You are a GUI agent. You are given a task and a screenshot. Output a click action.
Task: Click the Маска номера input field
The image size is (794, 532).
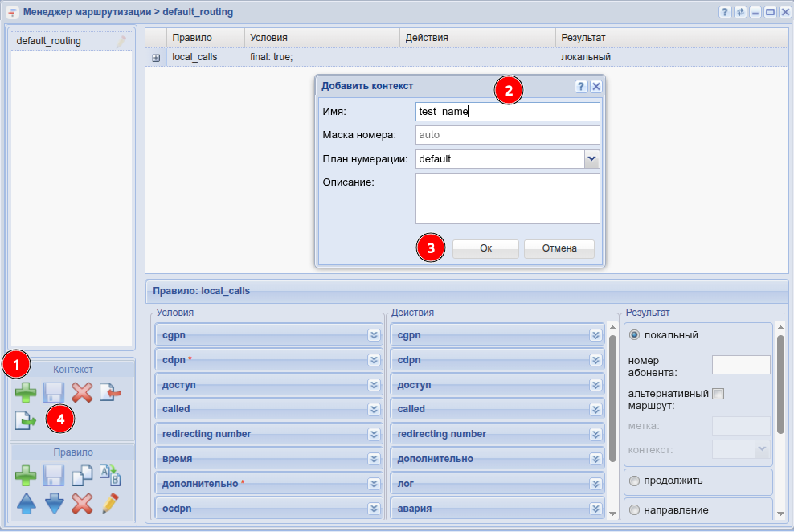(x=507, y=135)
